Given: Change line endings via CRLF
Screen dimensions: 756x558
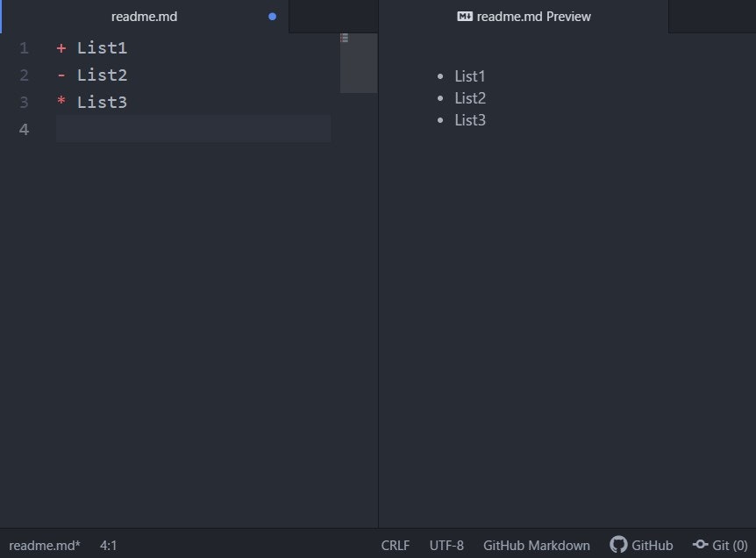Looking at the screenshot, I should point(396,546).
